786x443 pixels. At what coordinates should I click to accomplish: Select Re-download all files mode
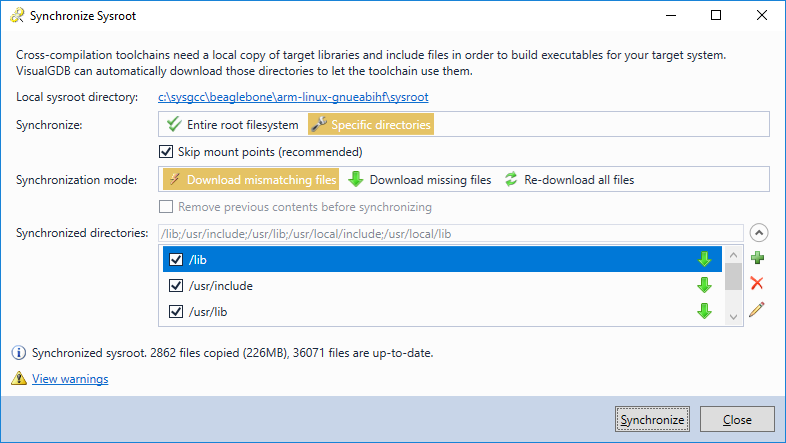(569, 179)
